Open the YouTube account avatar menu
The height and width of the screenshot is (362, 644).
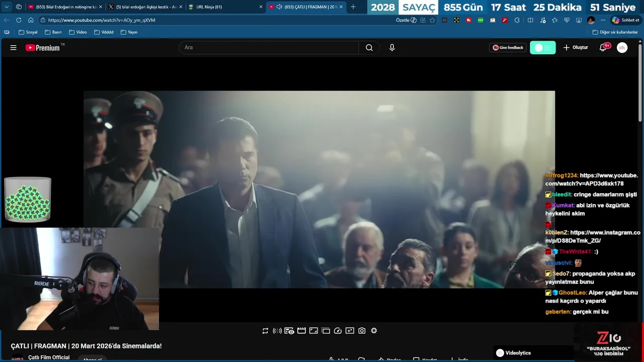click(x=622, y=48)
